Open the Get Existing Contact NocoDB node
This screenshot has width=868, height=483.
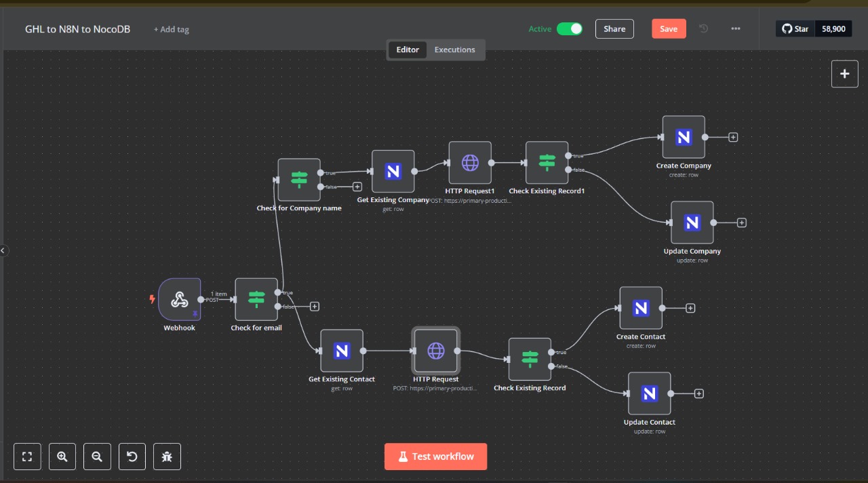coord(342,351)
